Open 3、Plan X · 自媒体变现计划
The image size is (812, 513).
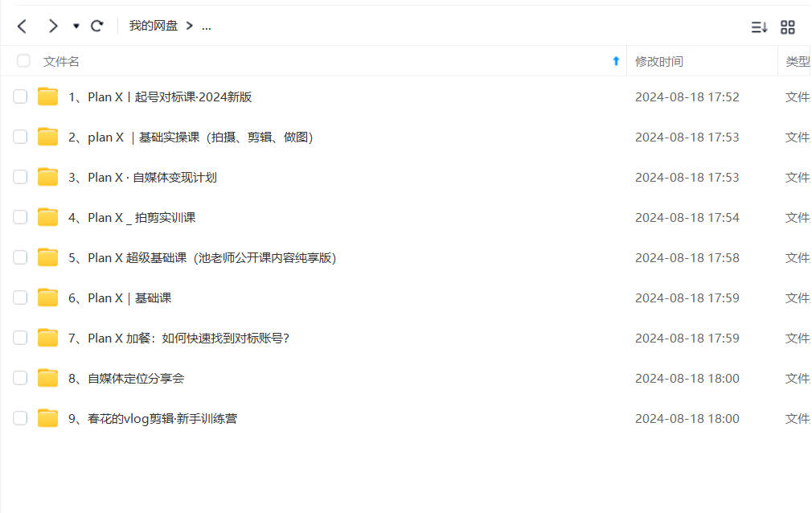pyautogui.click(x=142, y=177)
